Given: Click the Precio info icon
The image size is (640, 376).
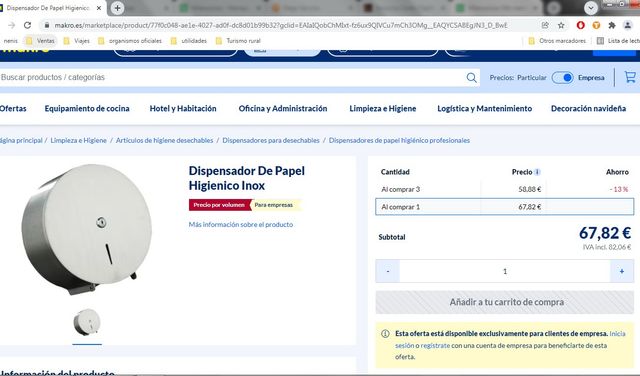Looking at the screenshot, I should pos(538,172).
